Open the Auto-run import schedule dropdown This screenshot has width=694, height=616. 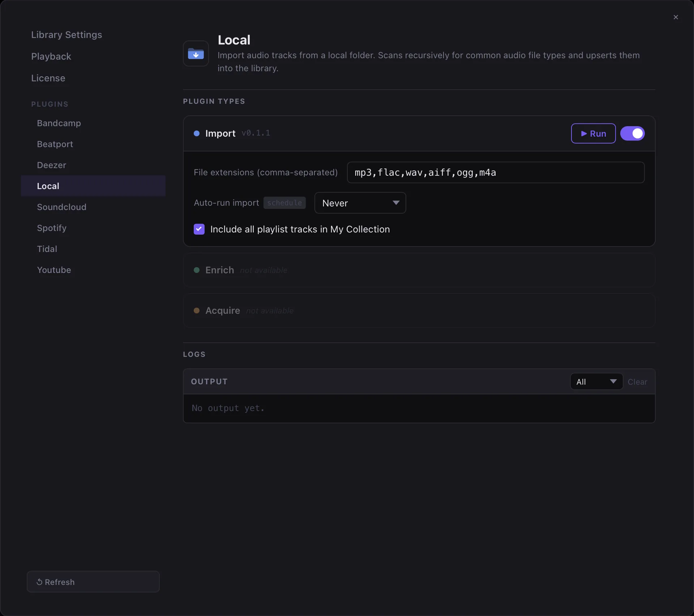[x=360, y=203]
